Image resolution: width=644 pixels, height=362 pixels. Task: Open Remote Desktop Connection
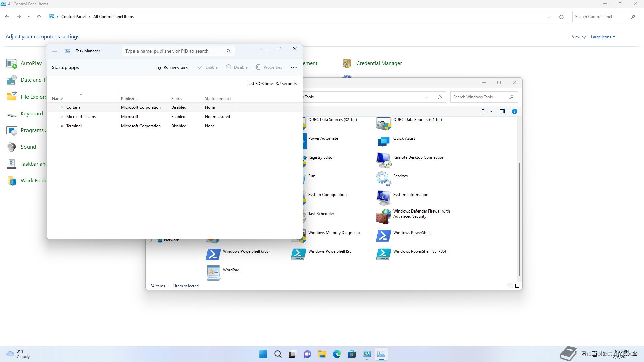[x=410, y=160]
